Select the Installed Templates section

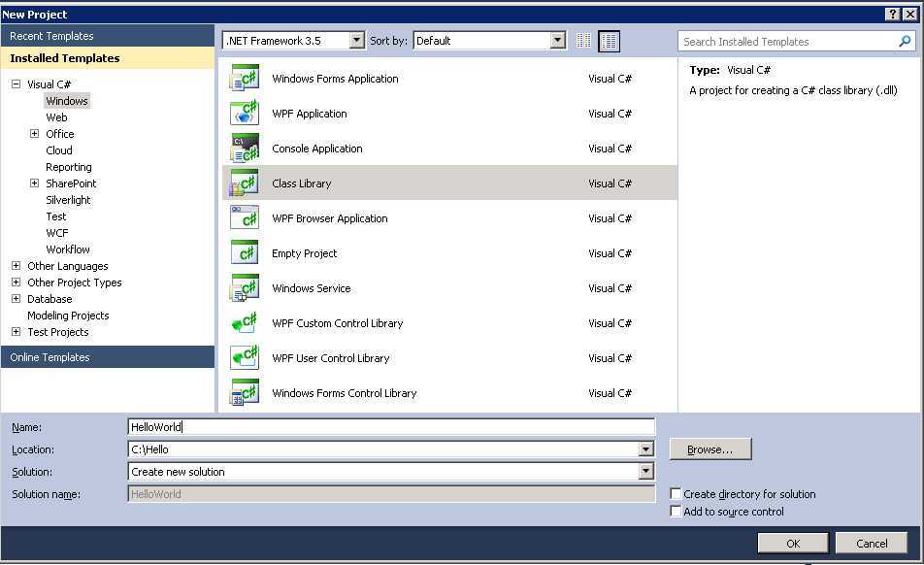click(108, 57)
